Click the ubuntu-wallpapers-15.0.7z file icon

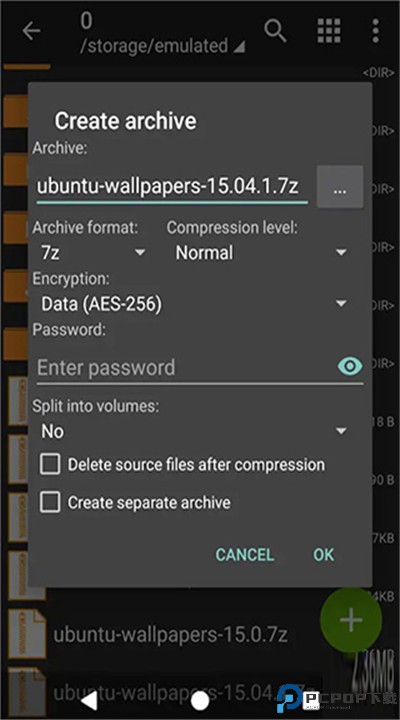tap(27, 634)
